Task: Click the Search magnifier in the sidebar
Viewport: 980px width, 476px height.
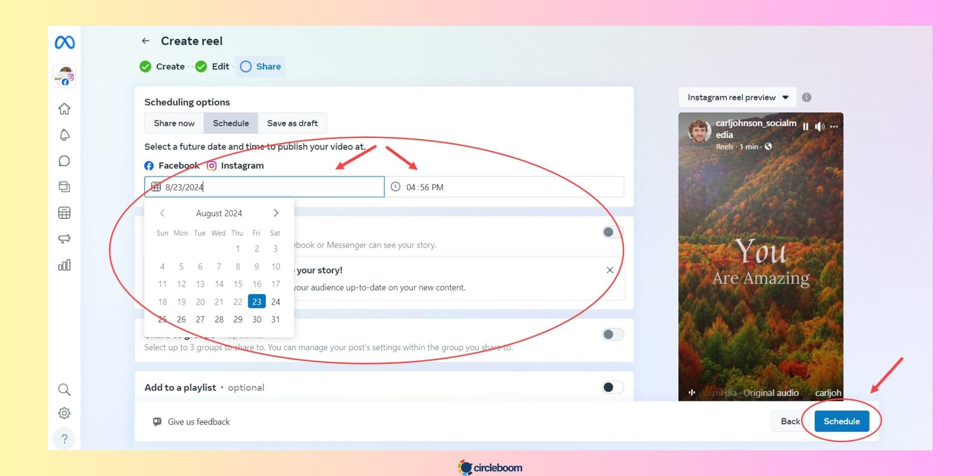Action: pyautogui.click(x=64, y=390)
